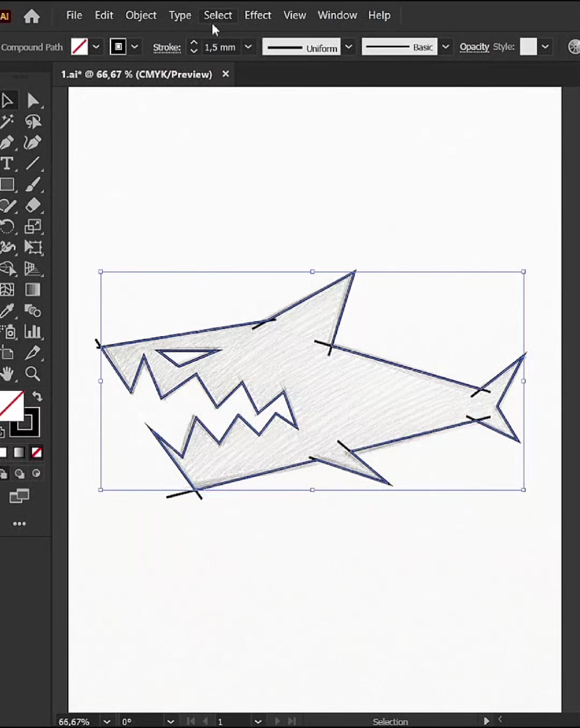
Task: Select the Rectangle tool
Action: [x=7, y=184]
